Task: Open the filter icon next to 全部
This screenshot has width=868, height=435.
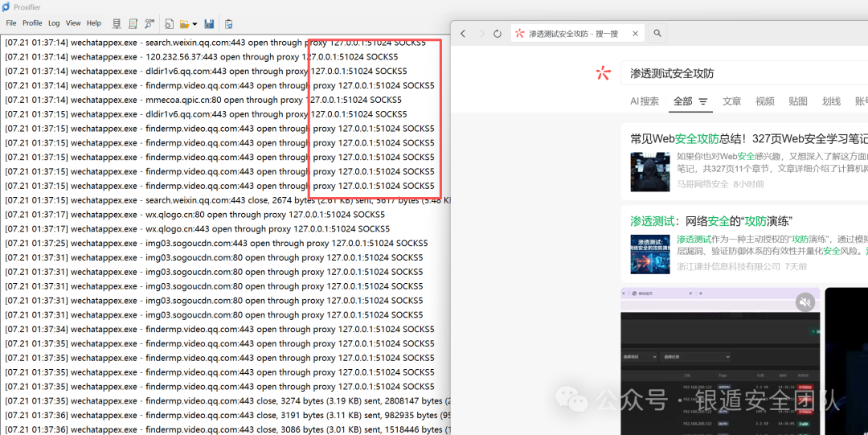Action: point(703,102)
